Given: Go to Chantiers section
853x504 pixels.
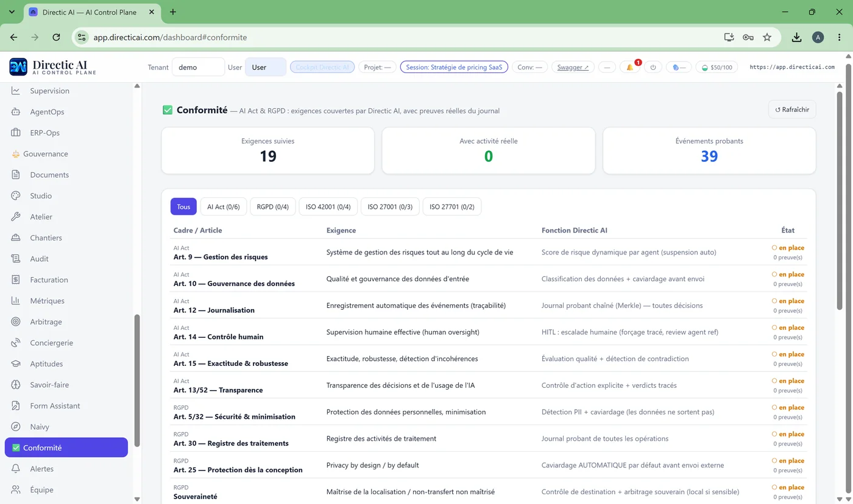Looking at the screenshot, I should (x=46, y=238).
